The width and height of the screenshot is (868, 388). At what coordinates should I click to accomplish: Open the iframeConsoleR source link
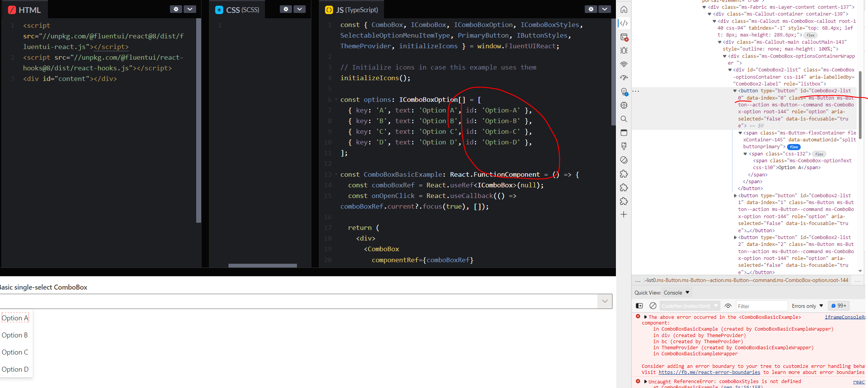[845, 317]
